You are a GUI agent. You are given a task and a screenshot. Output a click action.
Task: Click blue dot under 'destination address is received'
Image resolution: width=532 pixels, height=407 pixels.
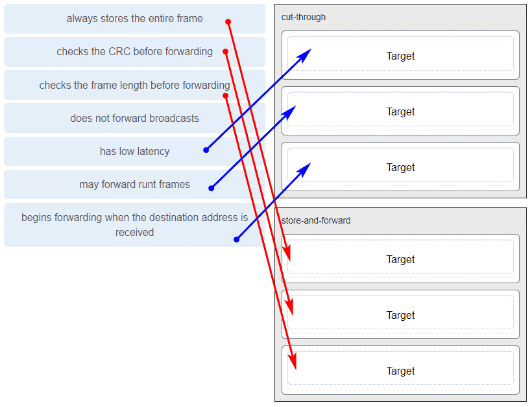(x=237, y=240)
